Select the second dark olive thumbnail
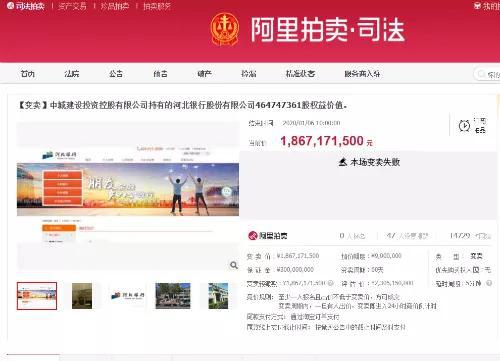The width and height of the screenshot is (500, 361). coord(82,296)
